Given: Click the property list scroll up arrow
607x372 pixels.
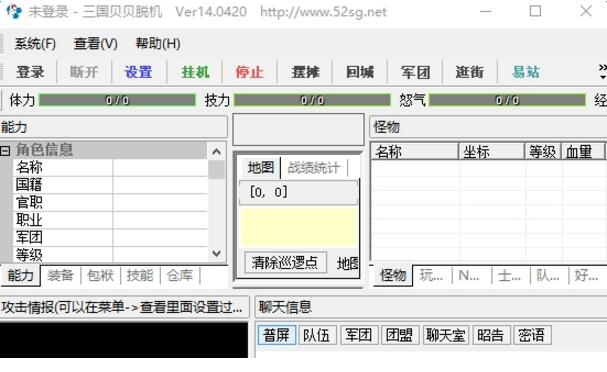Looking at the screenshot, I should (x=216, y=152).
